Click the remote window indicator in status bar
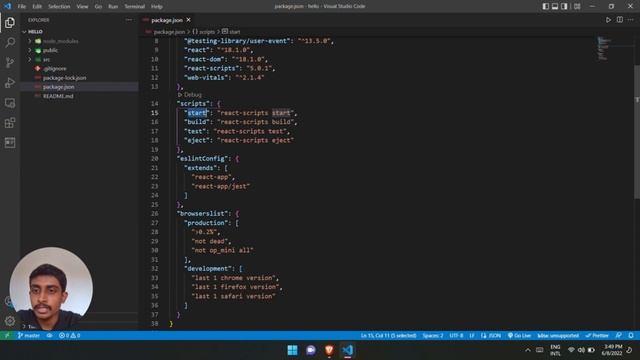Screen dimensions: 640x360 [7, 336]
